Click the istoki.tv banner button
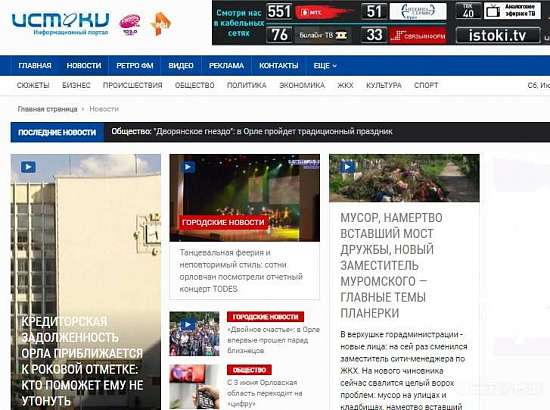 click(497, 35)
